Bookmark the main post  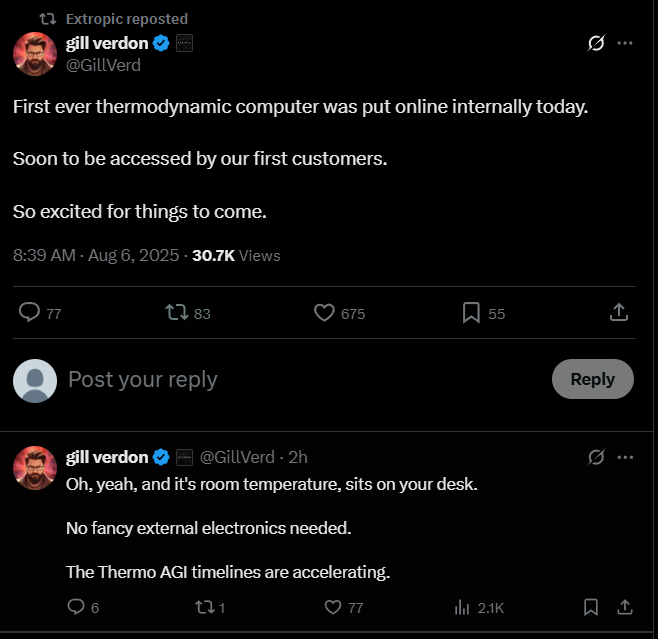click(x=471, y=313)
